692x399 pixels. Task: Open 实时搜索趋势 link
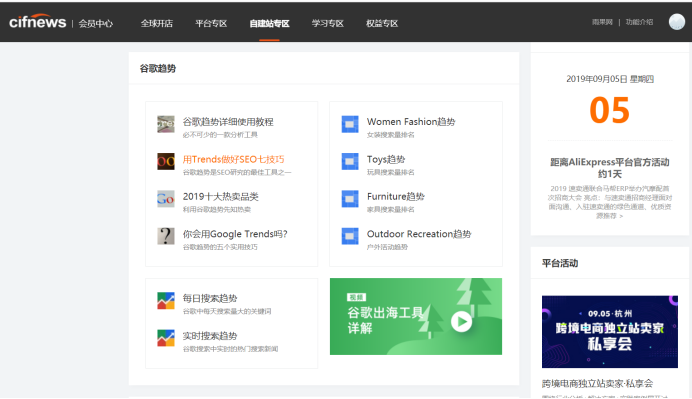point(210,336)
